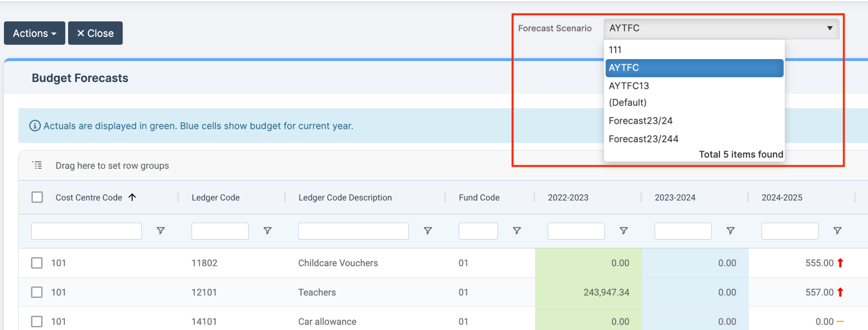The width and height of the screenshot is (868, 330).
Task: Click the row groups icon beside Drag here
Action: pos(37,165)
